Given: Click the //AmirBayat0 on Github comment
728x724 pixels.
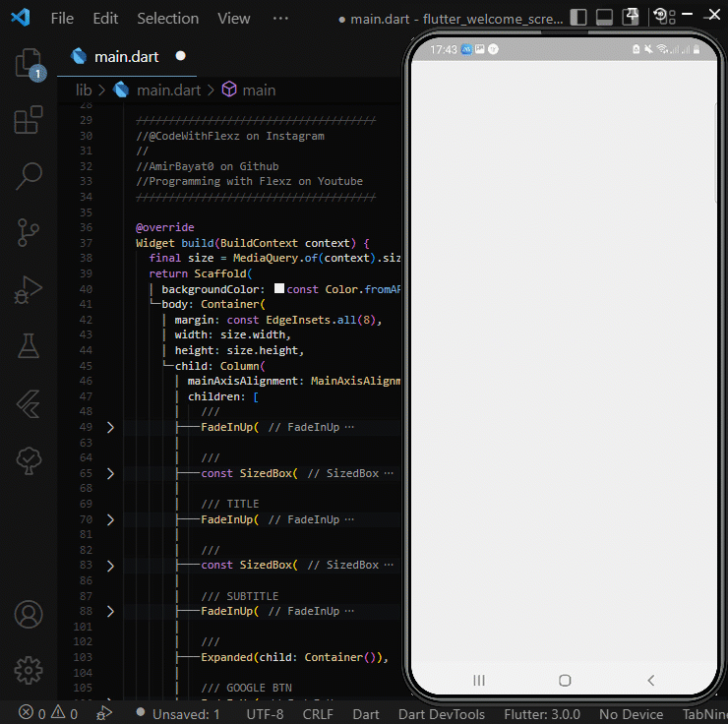Looking at the screenshot, I should (208, 166).
